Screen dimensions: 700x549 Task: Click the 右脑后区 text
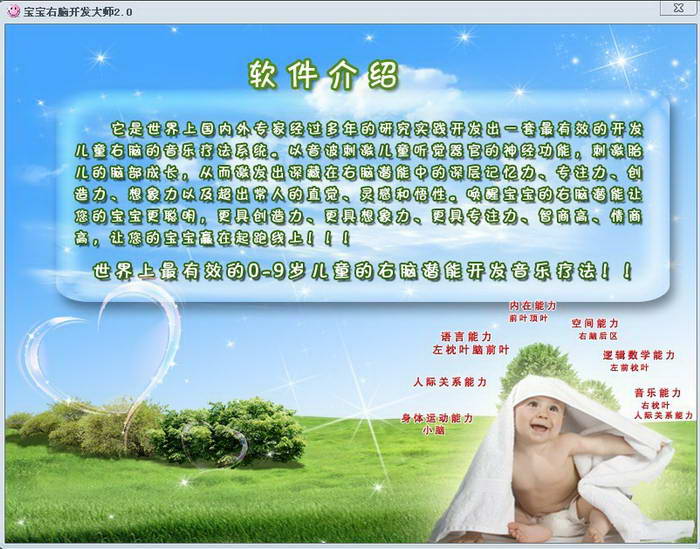click(x=598, y=336)
